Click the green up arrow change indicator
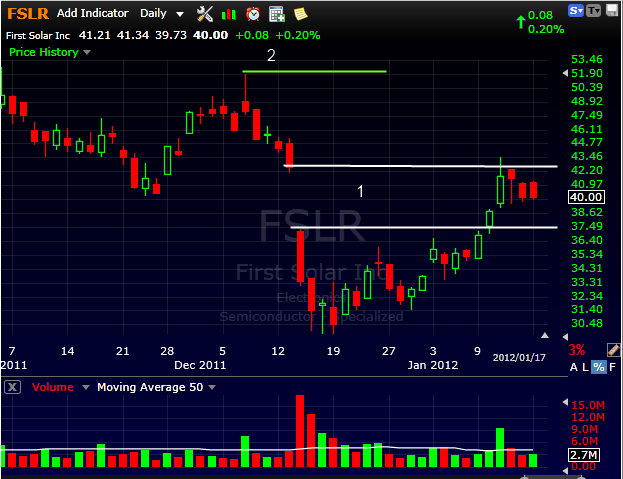The height and width of the screenshot is (479, 623). pos(520,22)
